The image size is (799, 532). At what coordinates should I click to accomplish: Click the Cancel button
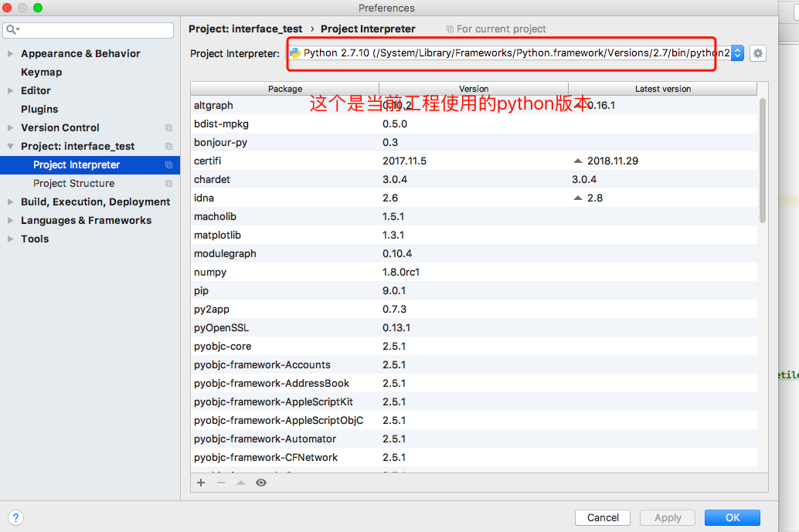click(602, 517)
